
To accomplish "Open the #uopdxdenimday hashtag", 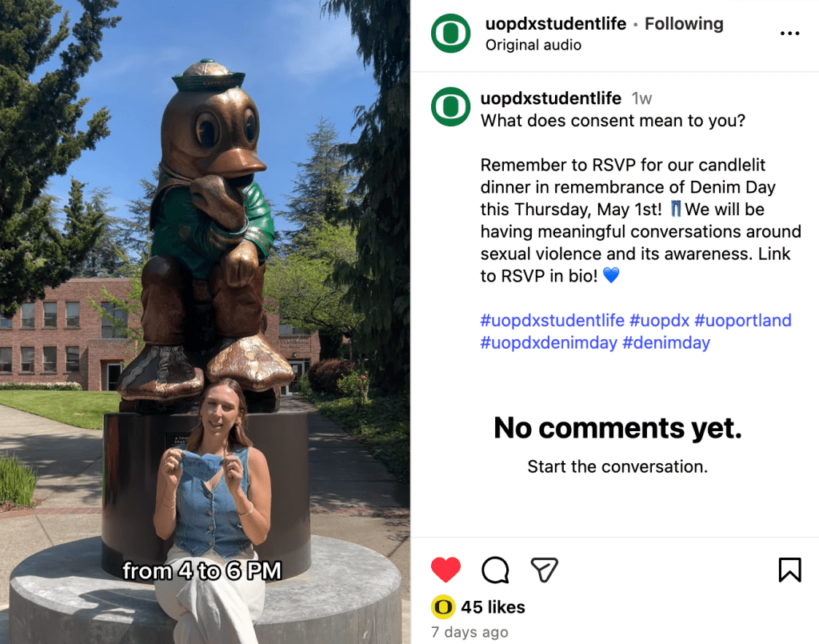I will [549, 342].
